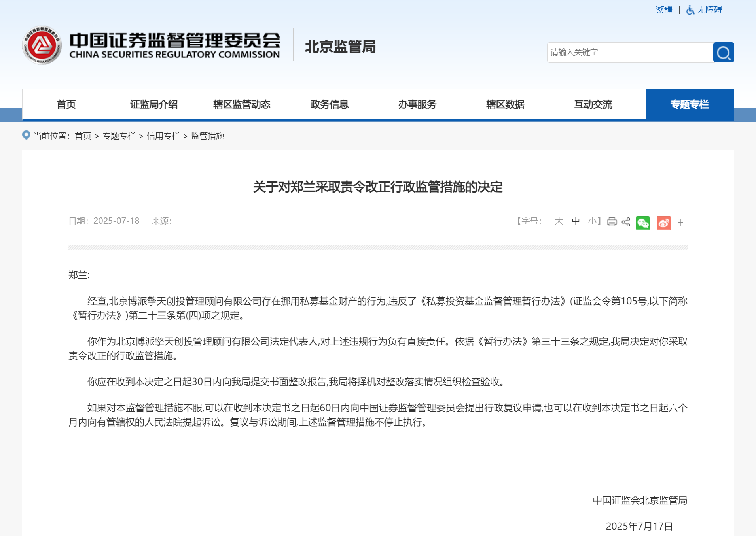This screenshot has height=536, width=756.
Task: Click the 字号 font size label
Action: coord(529,221)
